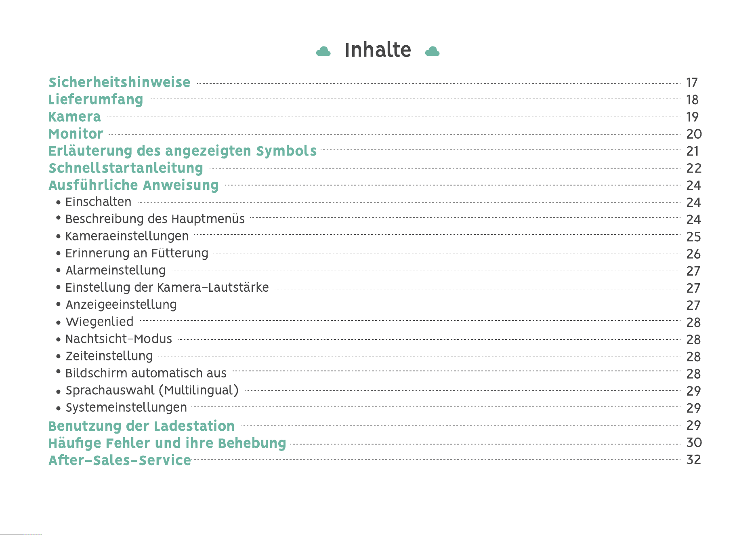756x535 pixels.
Task: Go to Häufige Fehler und ihre Behebung
Action: [167, 443]
